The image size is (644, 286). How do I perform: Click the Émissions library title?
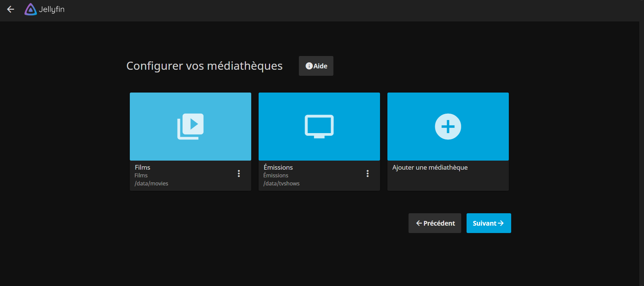coord(278,167)
